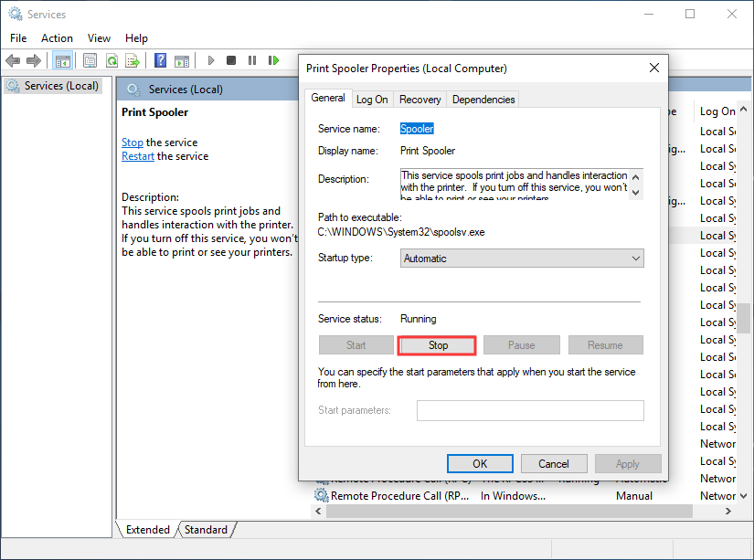Close the Print Spooler Properties dialog

pos(654,68)
